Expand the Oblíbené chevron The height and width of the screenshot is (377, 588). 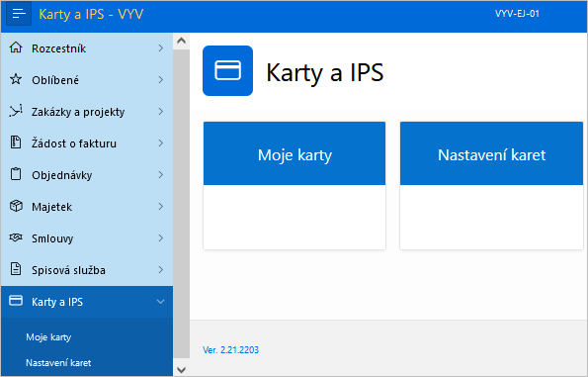click(160, 79)
